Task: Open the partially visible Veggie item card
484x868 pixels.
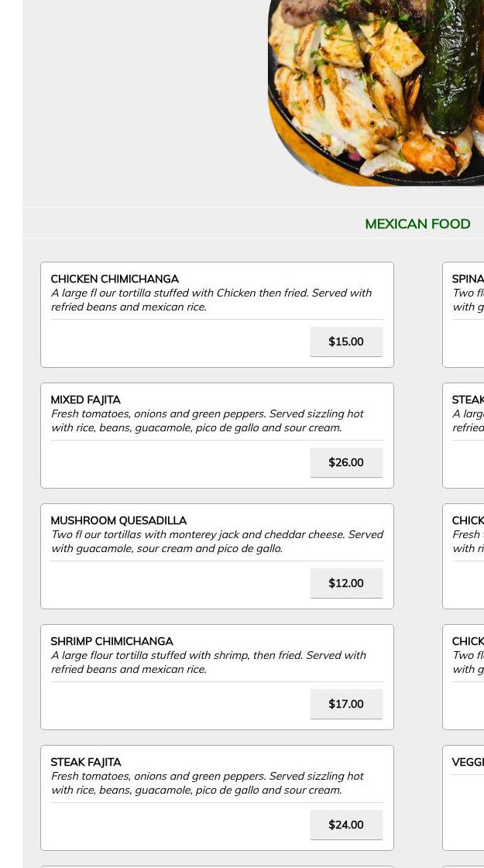Action: [465, 798]
